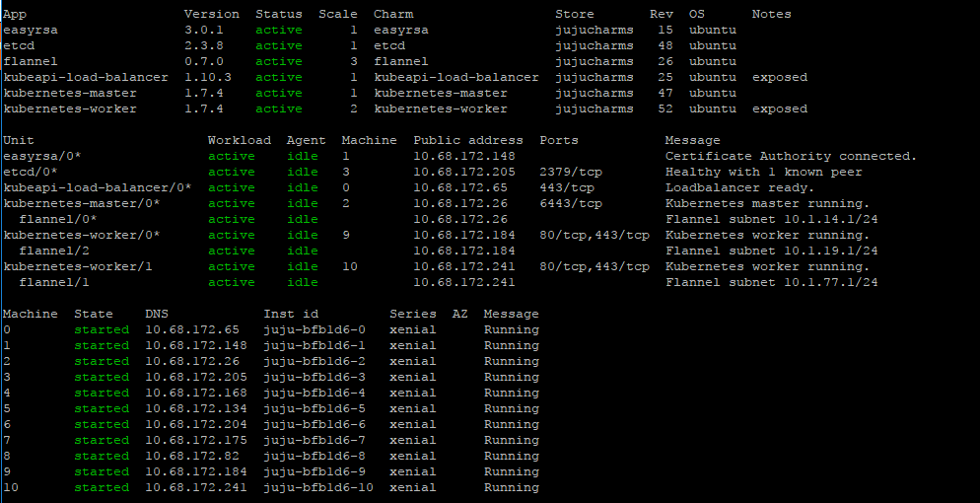
Task: Click the 'exposed' note for kubernetes-worker app
Action: tap(780, 108)
